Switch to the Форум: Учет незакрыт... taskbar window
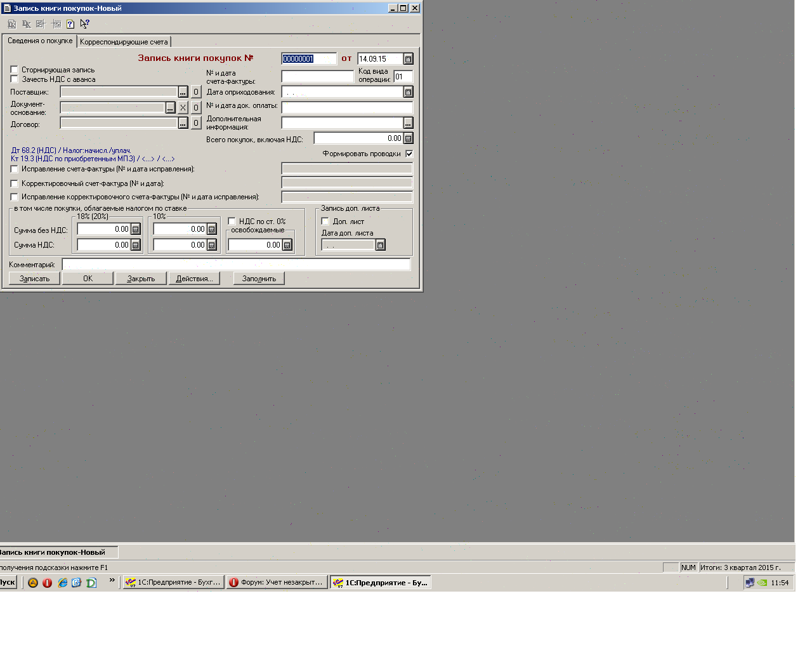The height and width of the screenshot is (650, 812). pos(277,583)
